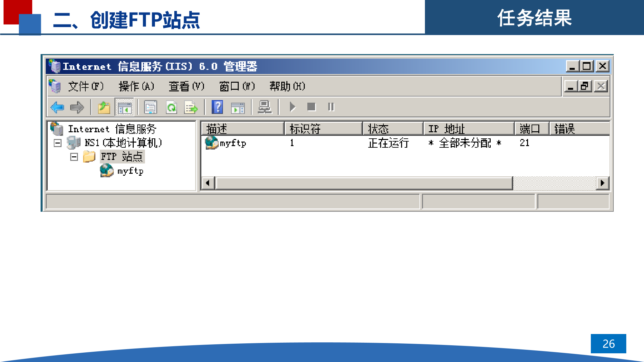Image resolution: width=644 pixels, height=362 pixels.
Task: Collapse the NS1 local computer node
Action: [x=58, y=143]
